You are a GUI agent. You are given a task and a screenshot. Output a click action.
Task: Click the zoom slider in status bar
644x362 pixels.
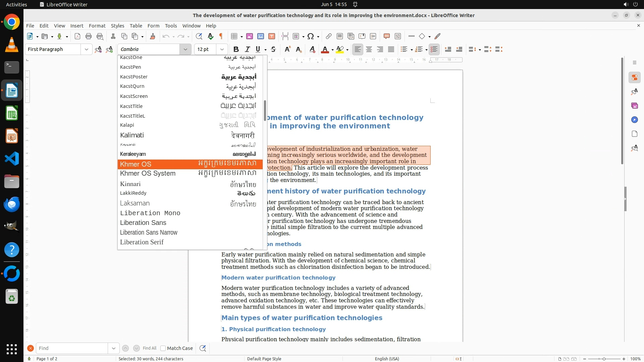(604, 359)
